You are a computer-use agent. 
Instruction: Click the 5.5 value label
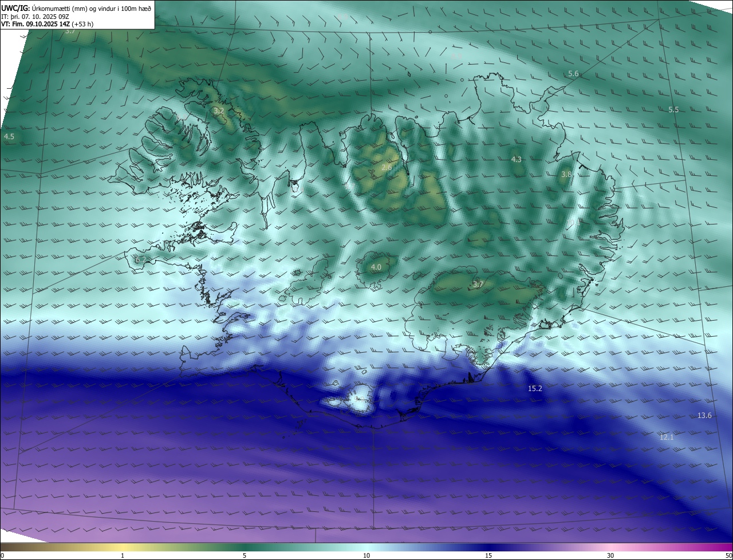click(x=673, y=109)
